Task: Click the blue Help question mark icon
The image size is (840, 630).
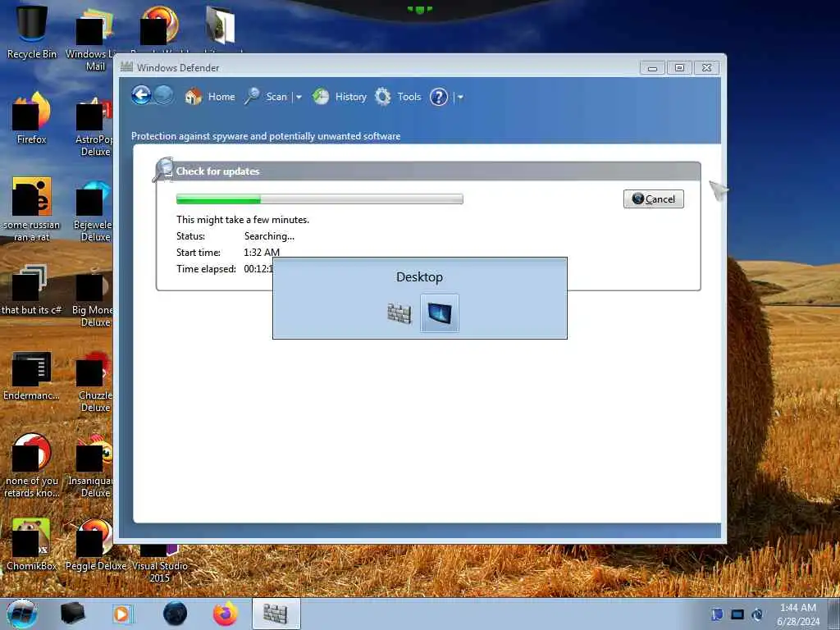Action: pyautogui.click(x=438, y=97)
